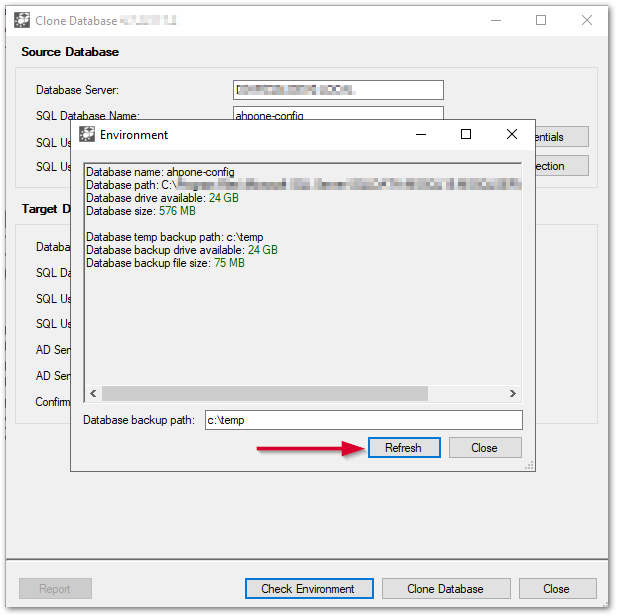Click 'Database drive available: 24 GB' line
The height and width of the screenshot is (616, 617).
(162, 198)
